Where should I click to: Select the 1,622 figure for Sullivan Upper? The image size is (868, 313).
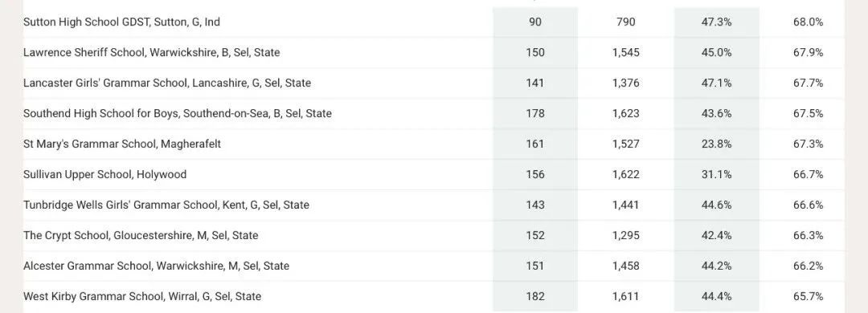click(626, 174)
